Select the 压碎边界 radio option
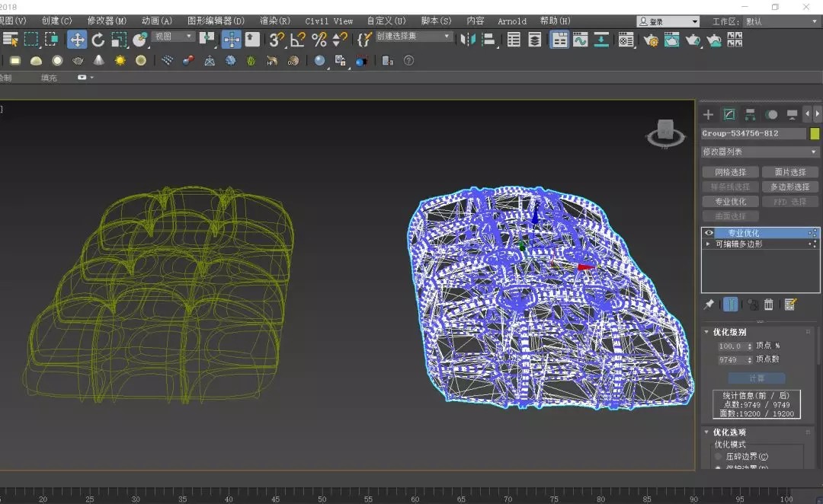This screenshot has height=504, width=823. click(x=718, y=456)
